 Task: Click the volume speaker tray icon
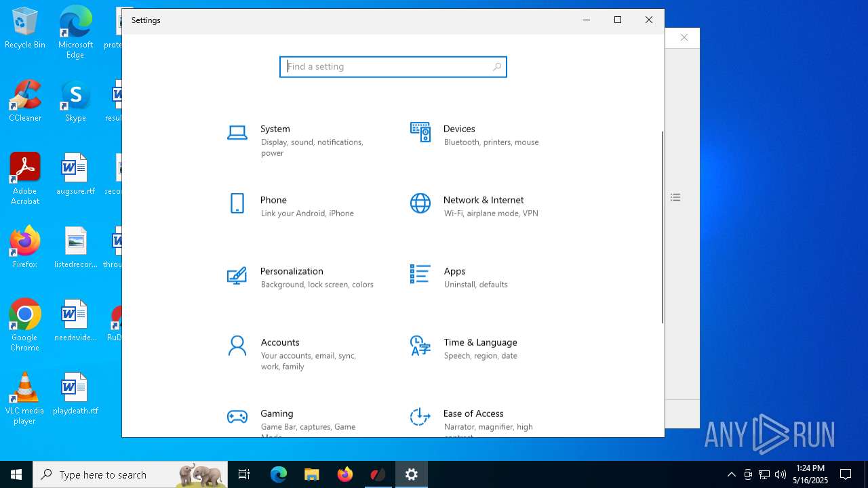[x=781, y=474]
